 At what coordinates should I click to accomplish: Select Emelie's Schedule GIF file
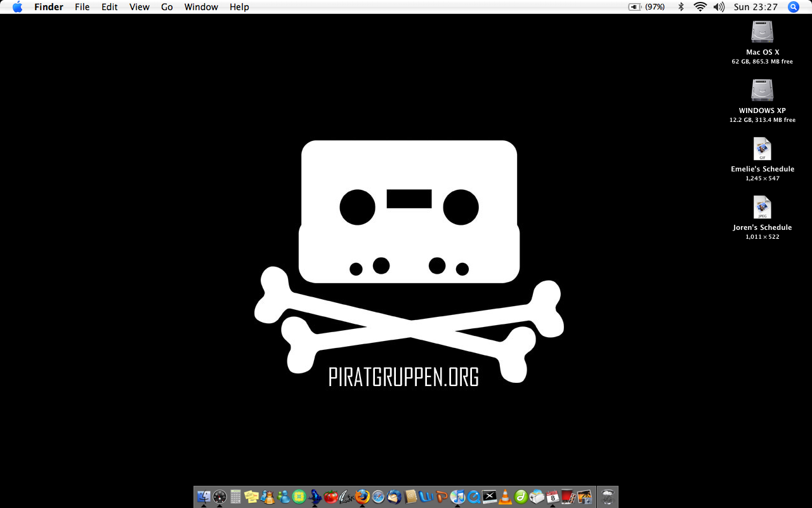[x=762, y=149]
